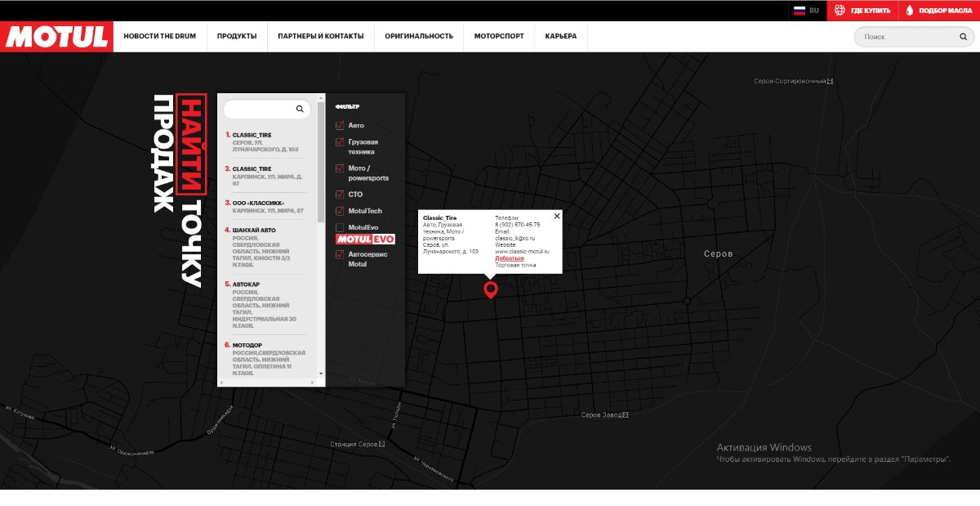Uncheck the 'MotulTech' filter checkbox
The height and width of the screenshot is (506, 980).
340,211
